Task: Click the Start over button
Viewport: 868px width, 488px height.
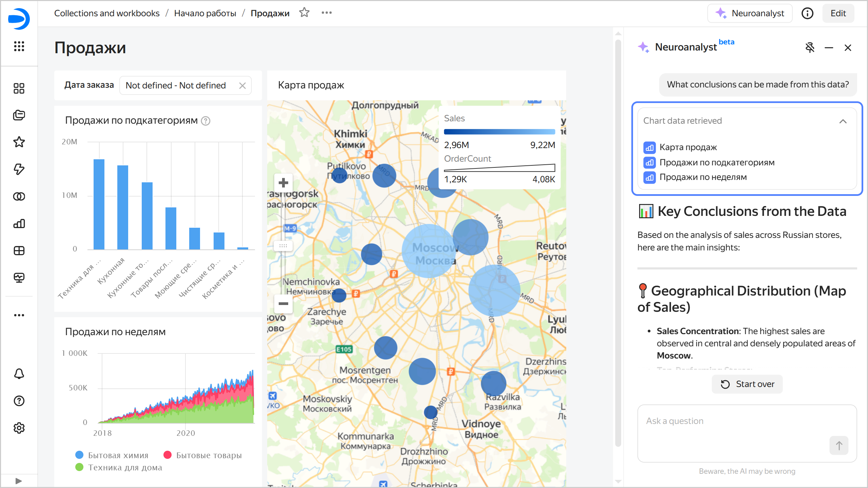Action: 747,384
